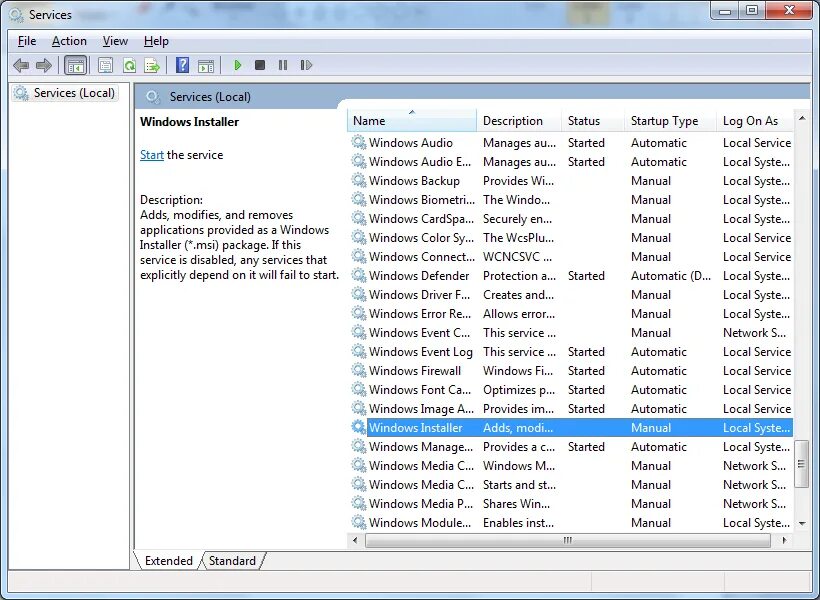Sort by the Status column header

[x=593, y=121]
